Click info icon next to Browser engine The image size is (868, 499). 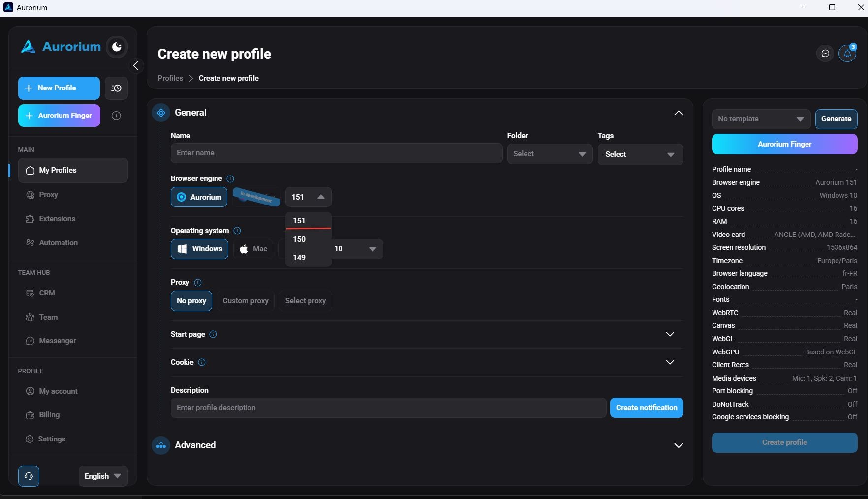point(230,178)
